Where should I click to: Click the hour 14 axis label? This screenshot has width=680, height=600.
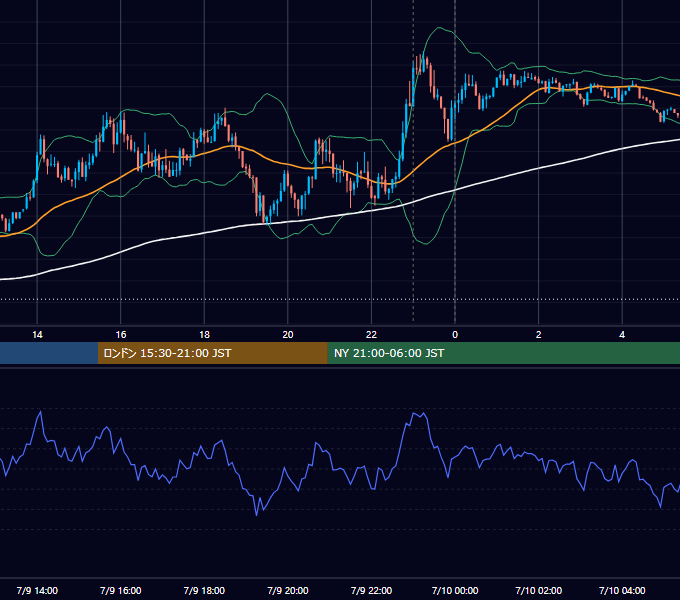tap(37, 335)
